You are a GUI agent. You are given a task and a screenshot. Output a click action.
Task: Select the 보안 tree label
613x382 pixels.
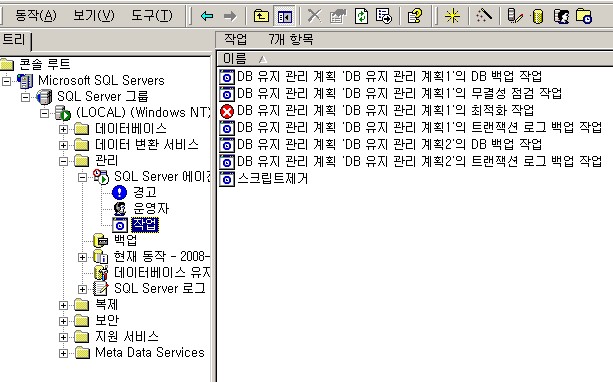coord(107,321)
